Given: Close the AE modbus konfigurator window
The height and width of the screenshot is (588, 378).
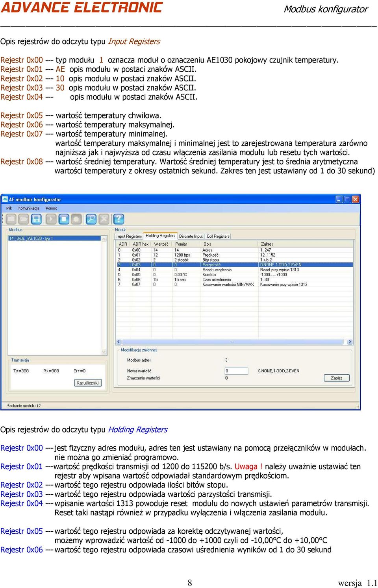Looking at the screenshot, I should 356,200.
